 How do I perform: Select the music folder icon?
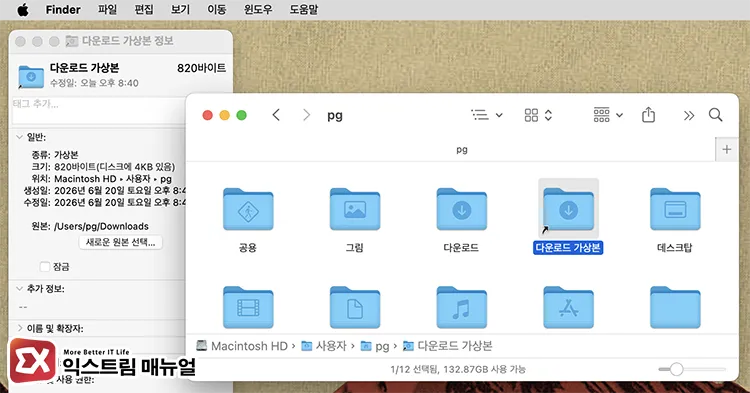tap(461, 307)
